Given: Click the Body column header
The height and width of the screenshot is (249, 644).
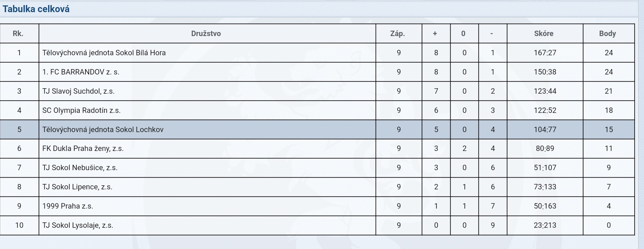Looking at the screenshot, I should pos(607,33).
